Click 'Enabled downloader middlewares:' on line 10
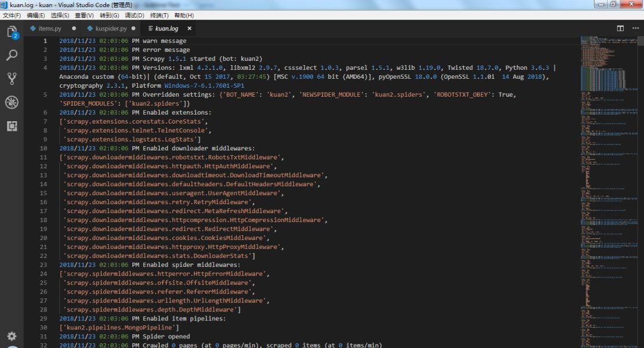Viewport: 644px width, 348px height. pos(199,148)
